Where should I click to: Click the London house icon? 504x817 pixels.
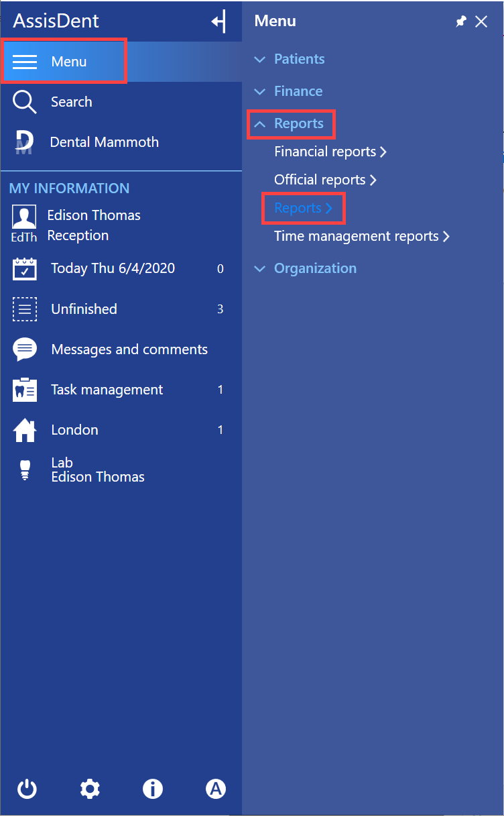click(25, 430)
